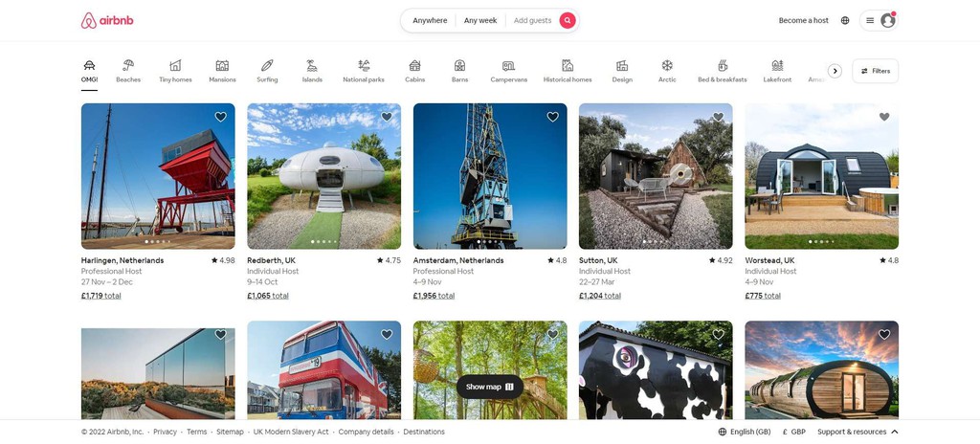Select the Lakefront category icon
The height and width of the screenshot is (444, 980).
tap(777, 65)
